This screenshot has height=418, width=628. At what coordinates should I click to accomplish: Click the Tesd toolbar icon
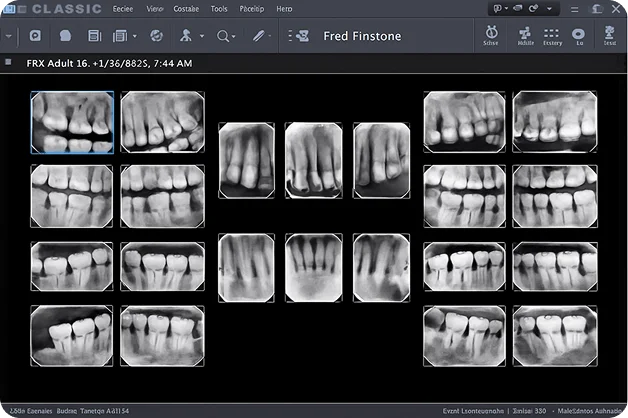pyautogui.click(x=610, y=36)
